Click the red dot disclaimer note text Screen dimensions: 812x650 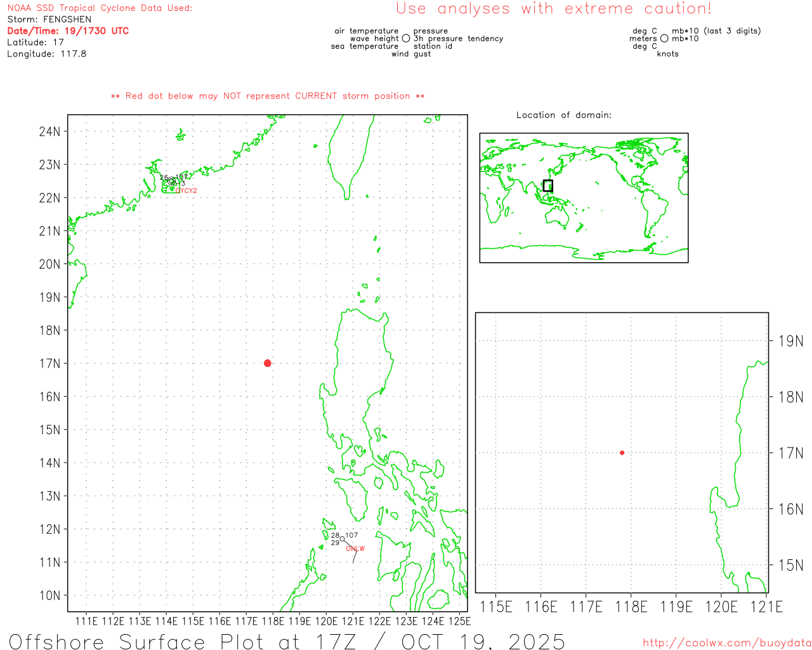268,96
